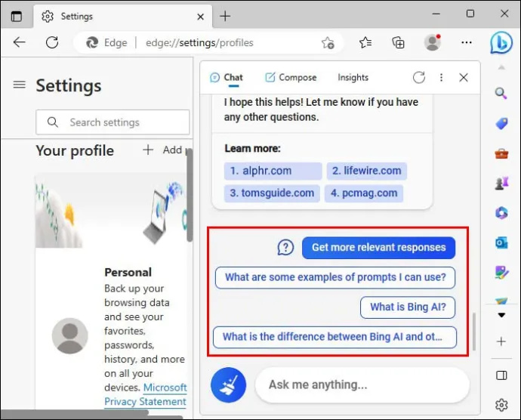Start a new topic with broom button
The image size is (521, 420).
click(228, 384)
